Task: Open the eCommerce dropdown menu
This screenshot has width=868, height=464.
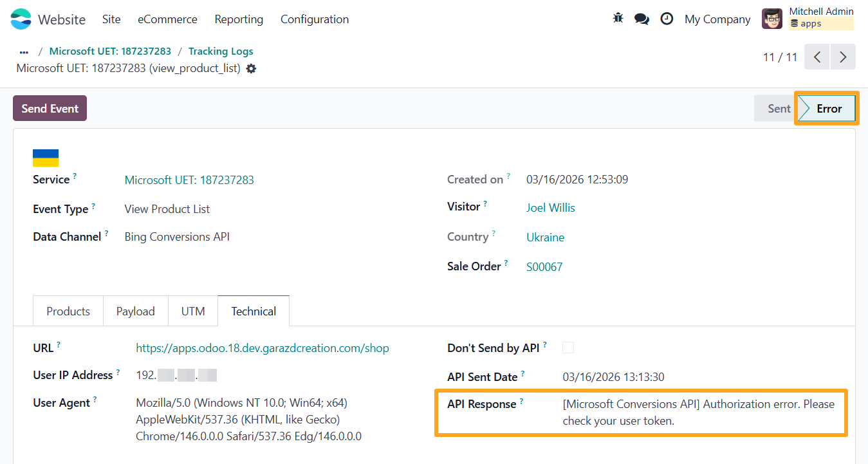Action: (167, 19)
